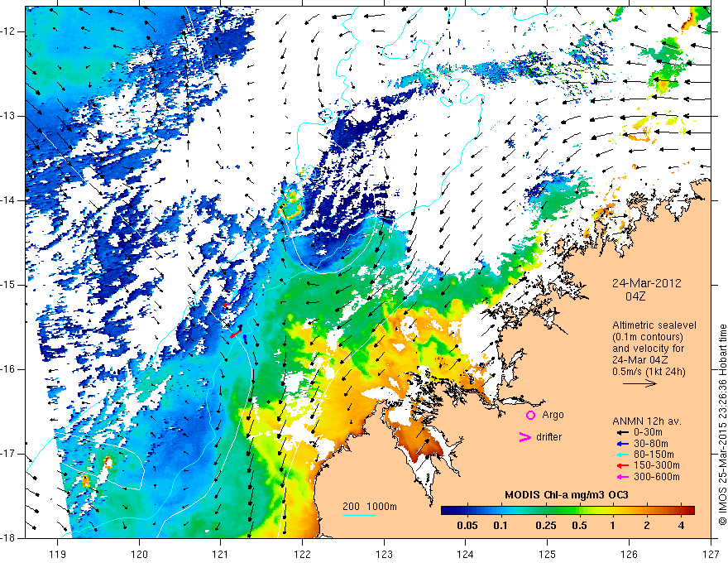The height and width of the screenshot is (563, 728).
Task: Click the 'ANMN 12h av.' legend heading
Action: pos(647,421)
